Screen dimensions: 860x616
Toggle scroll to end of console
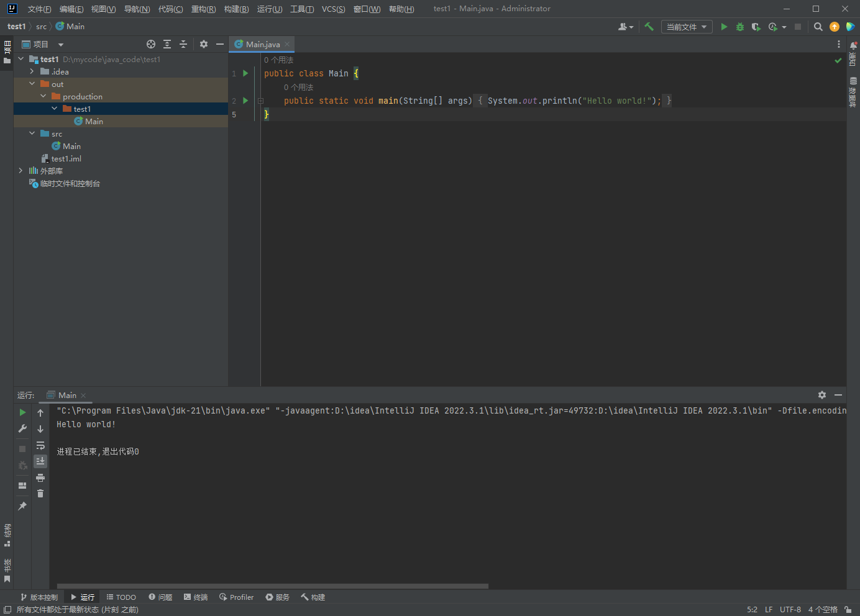tap(40, 461)
